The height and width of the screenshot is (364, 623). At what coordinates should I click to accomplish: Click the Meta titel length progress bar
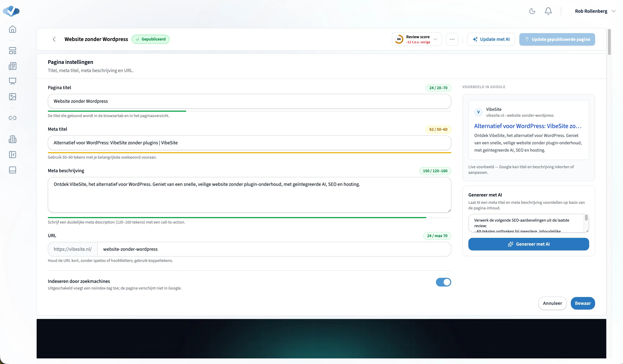tap(249, 153)
